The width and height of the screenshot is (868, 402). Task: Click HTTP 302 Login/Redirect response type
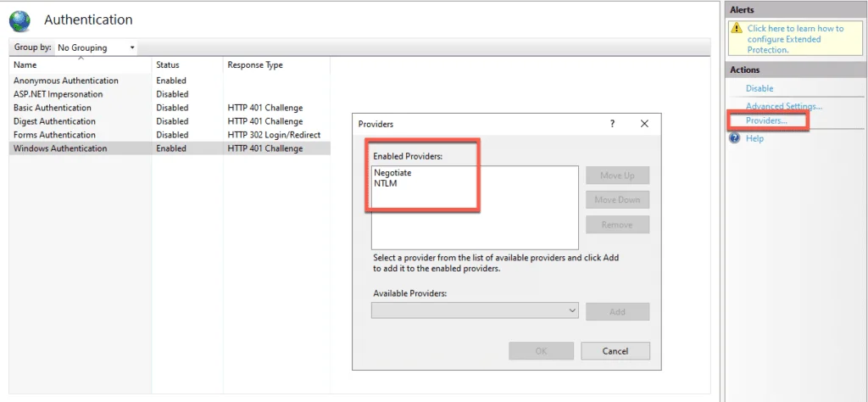tap(274, 135)
